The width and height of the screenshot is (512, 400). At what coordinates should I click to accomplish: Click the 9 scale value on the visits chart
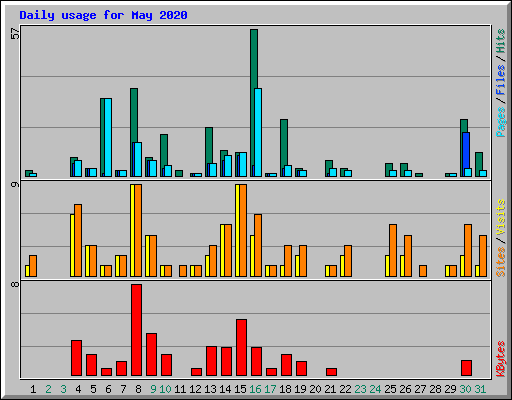15,184
